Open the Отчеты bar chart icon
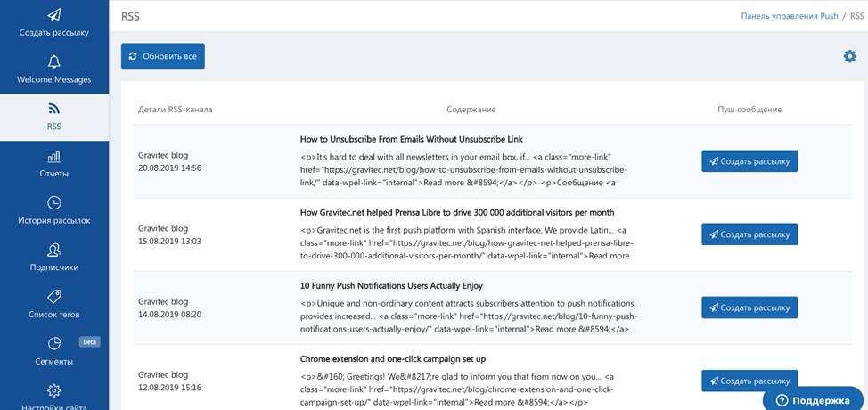Viewport: 868px width, 410px height. coord(53,156)
